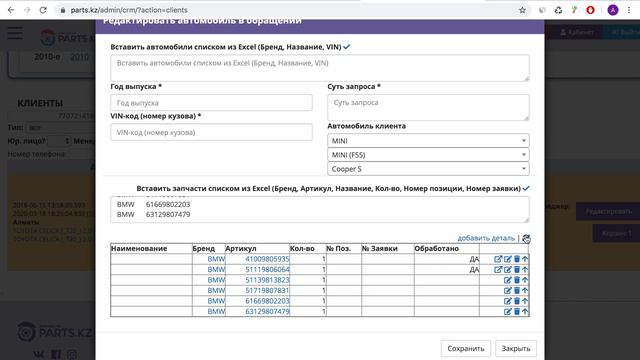Edit the row with article 63129807479

click(x=507, y=311)
